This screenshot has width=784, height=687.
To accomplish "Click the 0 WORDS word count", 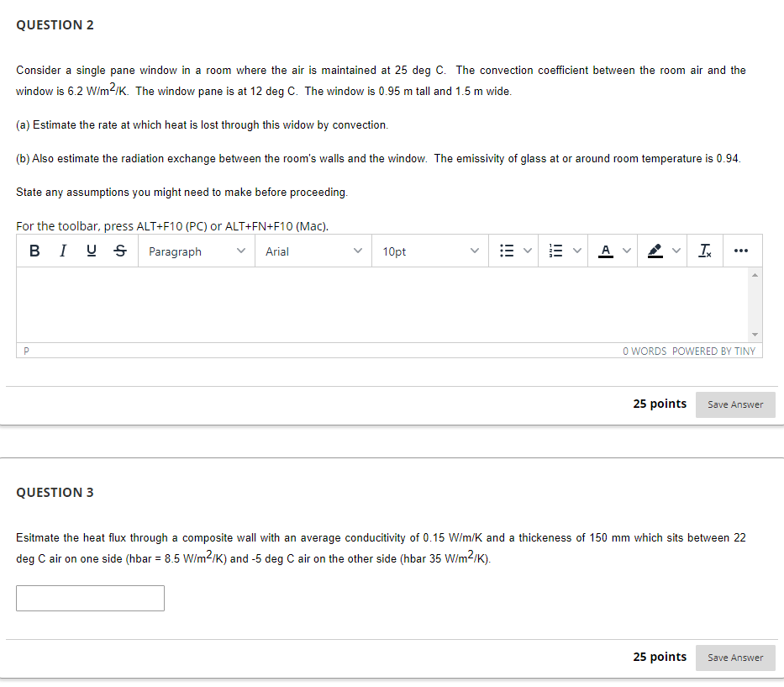I will point(645,351).
